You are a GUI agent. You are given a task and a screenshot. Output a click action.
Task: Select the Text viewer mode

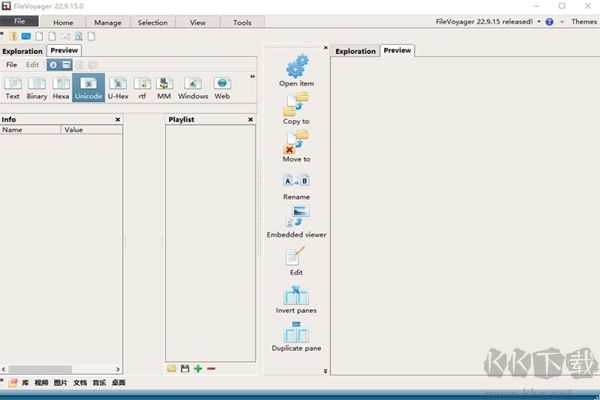click(13, 88)
